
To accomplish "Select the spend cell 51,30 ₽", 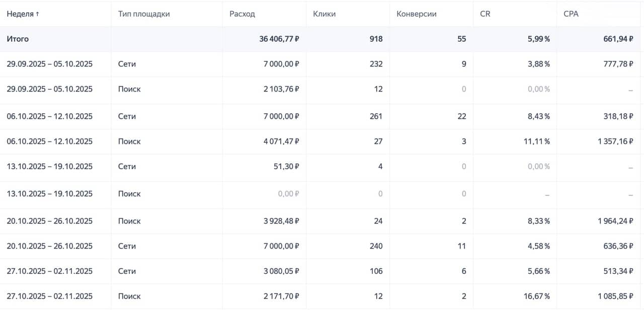I will 288,167.
